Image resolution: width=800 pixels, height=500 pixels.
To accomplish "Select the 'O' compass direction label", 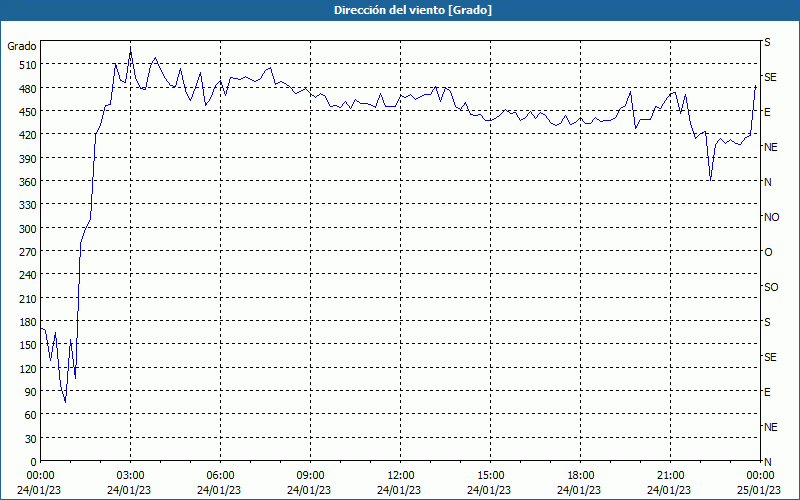I will coord(768,252).
